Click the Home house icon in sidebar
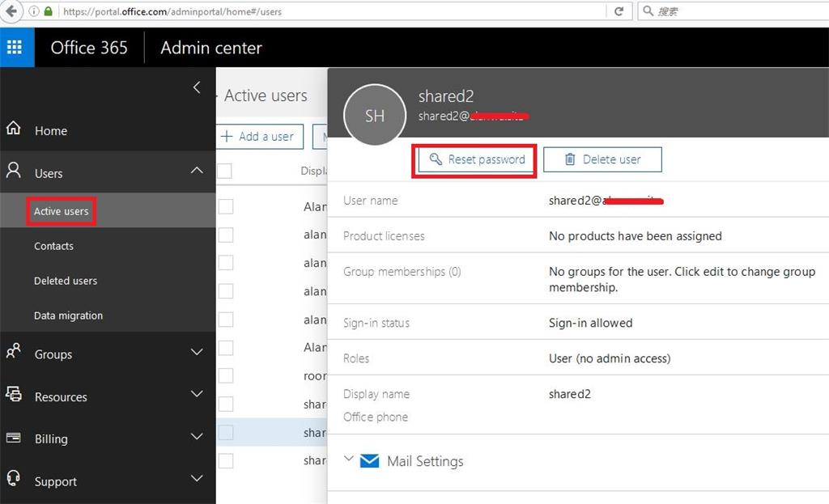This screenshot has width=829, height=504. (x=13, y=129)
